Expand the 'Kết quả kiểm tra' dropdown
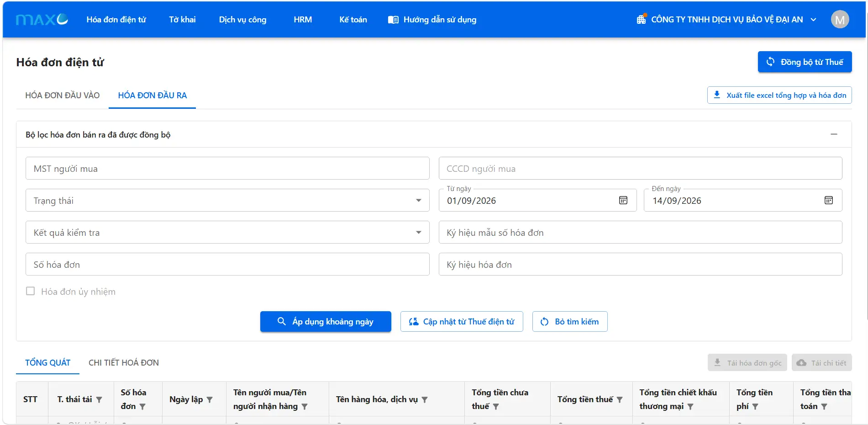The width and height of the screenshot is (868, 425). point(418,232)
